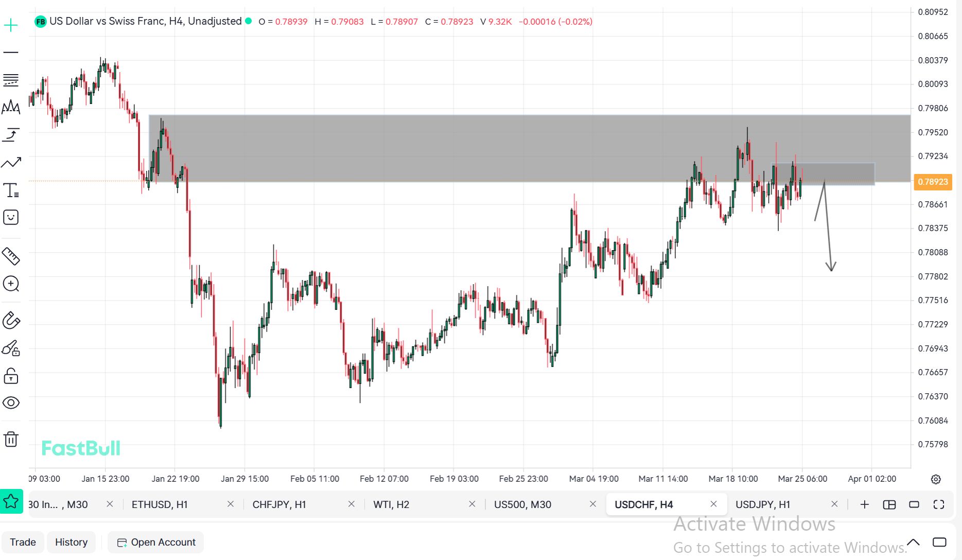Select the crosshair cursor tool
The height and width of the screenshot is (560, 962).
click(x=11, y=25)
